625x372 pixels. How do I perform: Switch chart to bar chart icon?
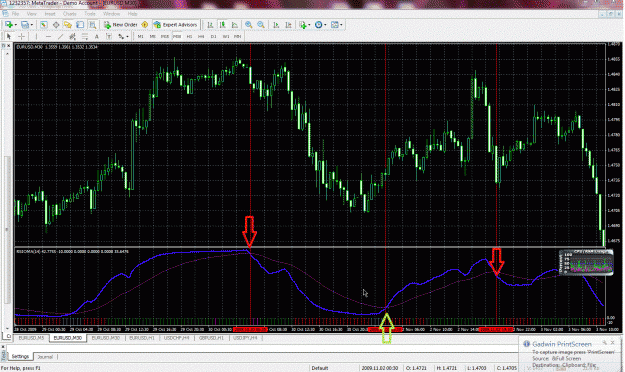pos(210,25)
